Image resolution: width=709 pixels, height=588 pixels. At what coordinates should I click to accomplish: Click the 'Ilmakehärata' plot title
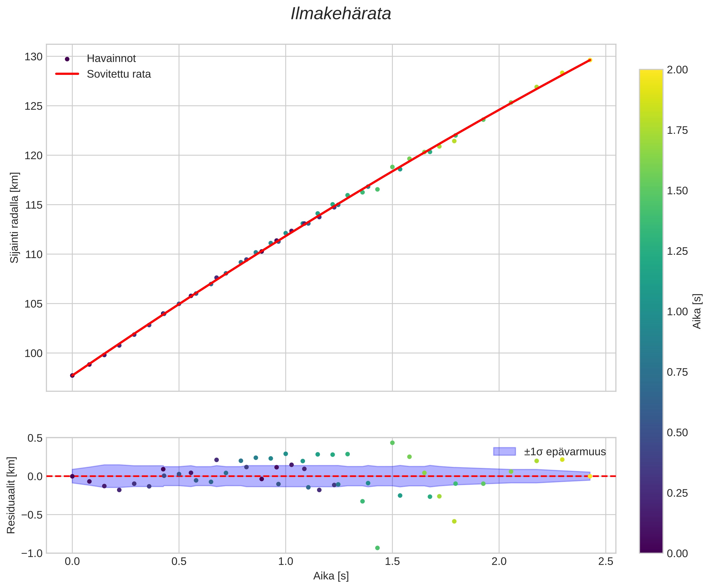341,14
